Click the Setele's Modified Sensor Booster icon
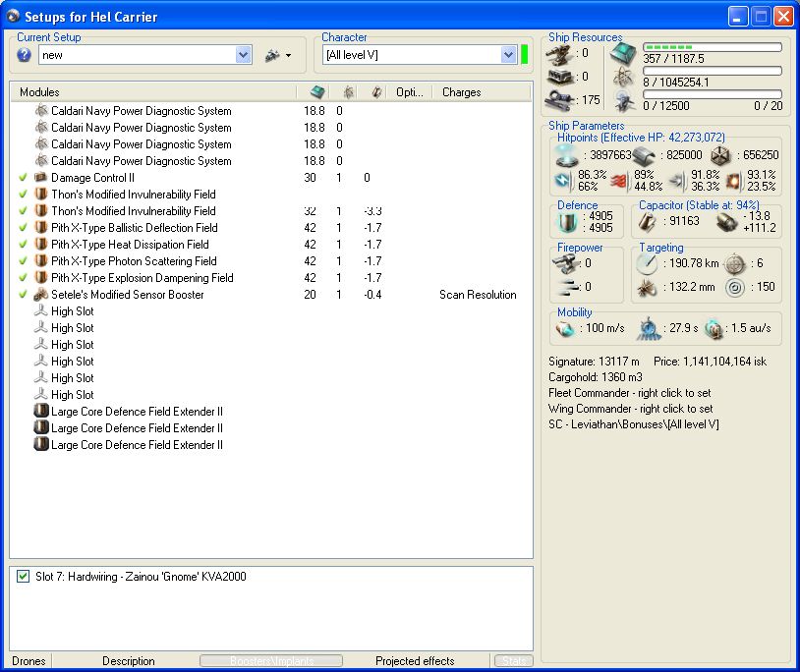Screen dimensions: 800x672 click(41, 294)
